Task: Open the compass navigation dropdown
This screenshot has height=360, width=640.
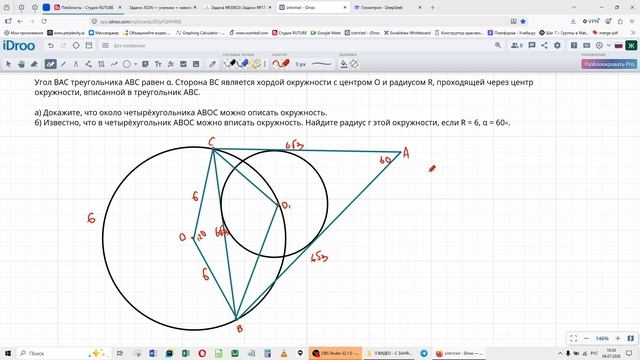Action: (x=602, y=45)
